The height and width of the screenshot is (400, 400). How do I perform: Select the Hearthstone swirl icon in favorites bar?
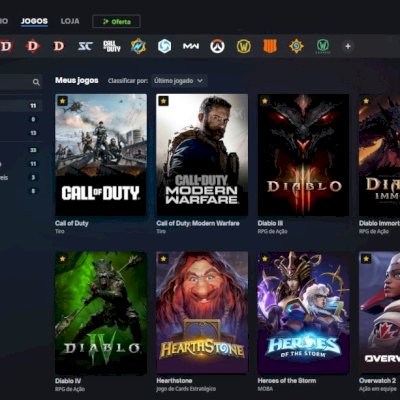296,46
